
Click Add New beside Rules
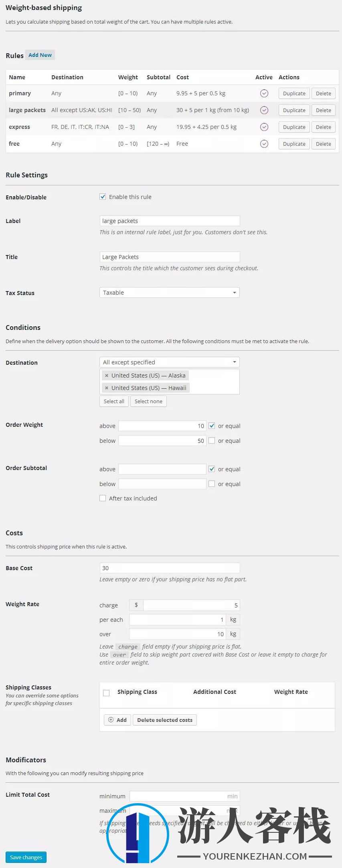point(40,54)
